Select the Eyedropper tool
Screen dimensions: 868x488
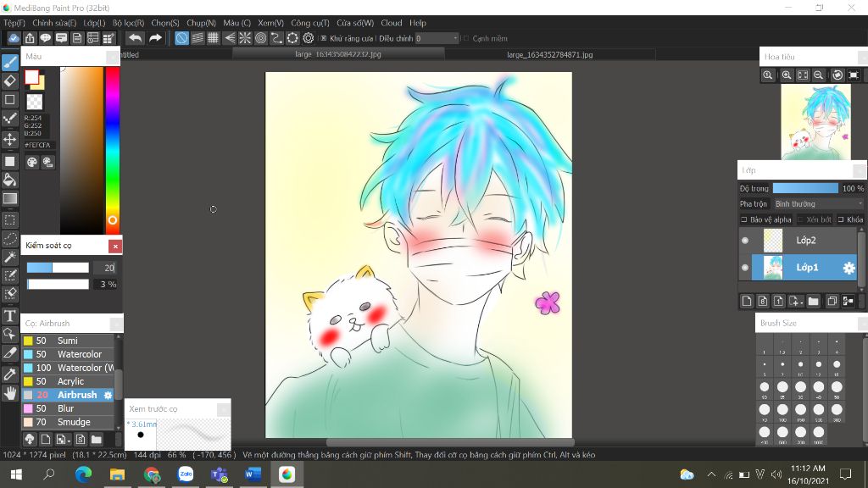(x=10, y=374)
